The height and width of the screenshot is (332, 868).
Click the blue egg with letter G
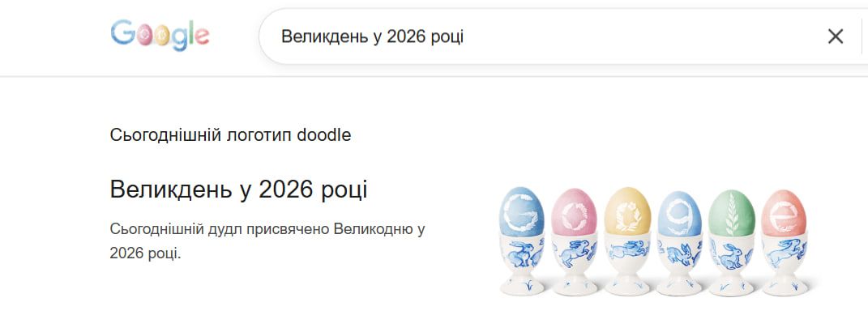(x=520, y=211)
